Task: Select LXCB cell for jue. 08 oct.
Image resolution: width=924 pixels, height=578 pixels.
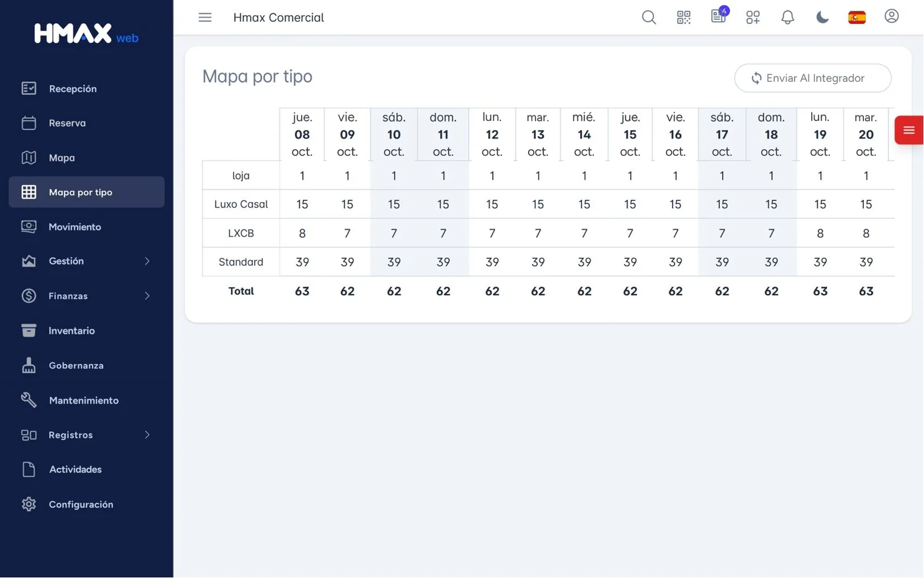Action: click(x=302, y=233)
